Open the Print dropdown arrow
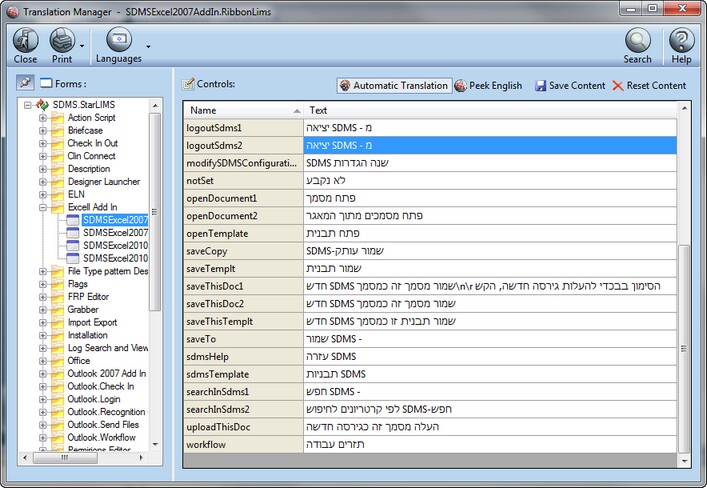 point(82,46)
